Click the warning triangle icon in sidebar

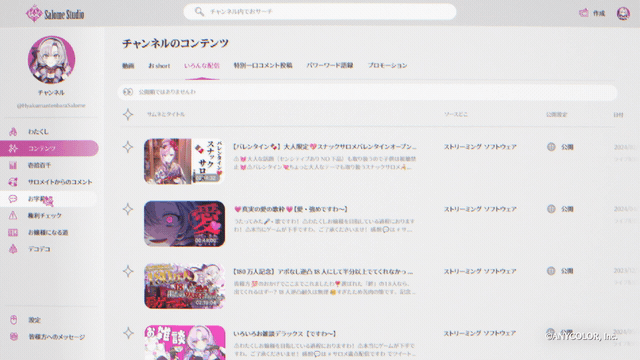(x=13, y=216)
